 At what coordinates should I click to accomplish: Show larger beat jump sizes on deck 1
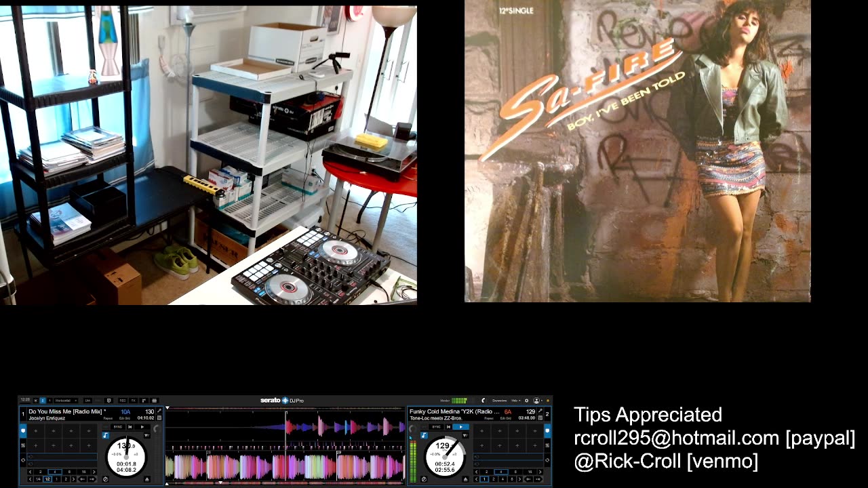pyautogui.click(x=73, y=479)
